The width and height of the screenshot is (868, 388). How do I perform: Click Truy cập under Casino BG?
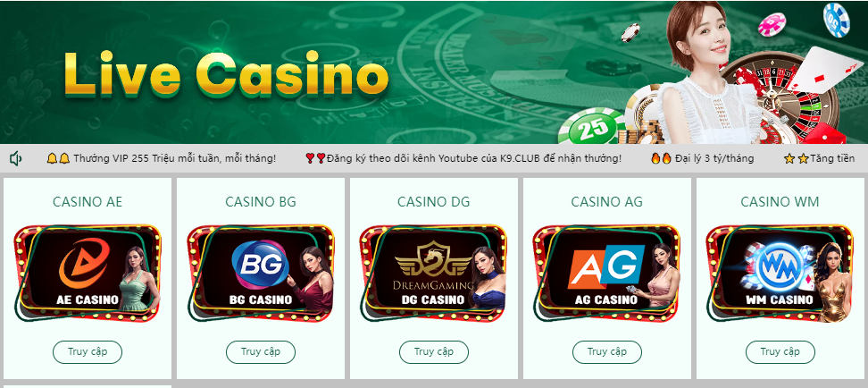(261, 352)
